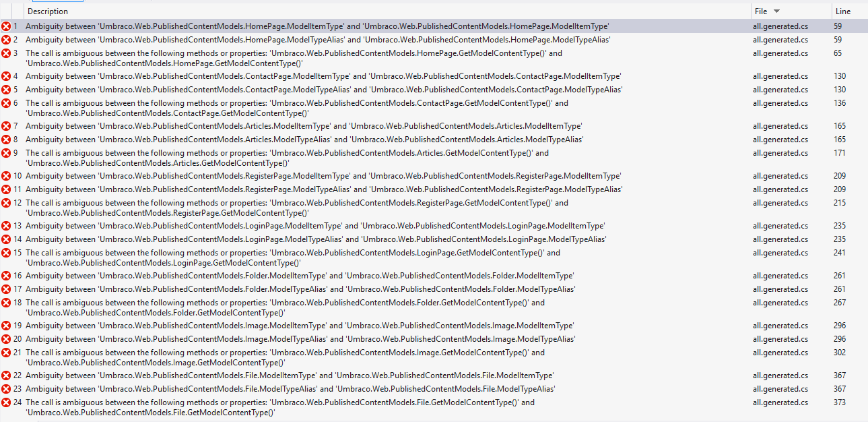Select File.GetModelContentType ambiguous call description
This screenshot has height=422, width=868.
[280, 407]
